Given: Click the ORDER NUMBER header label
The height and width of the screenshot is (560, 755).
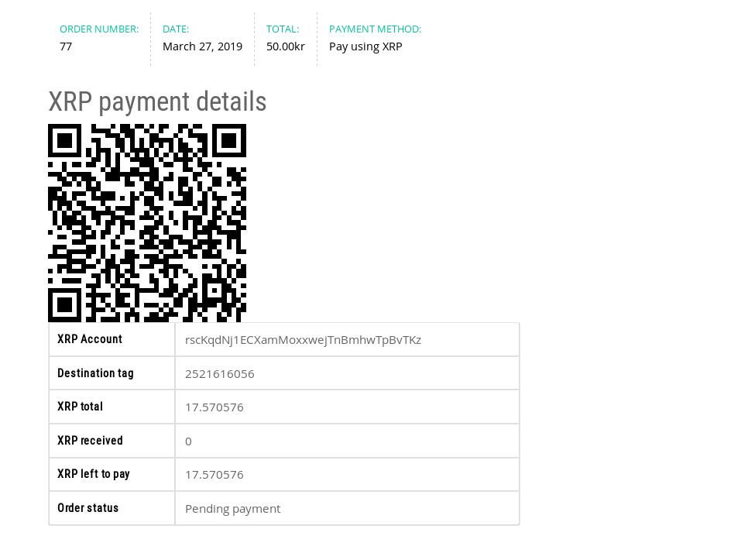Looking at the screenshot, I should [x=99, y=29].
